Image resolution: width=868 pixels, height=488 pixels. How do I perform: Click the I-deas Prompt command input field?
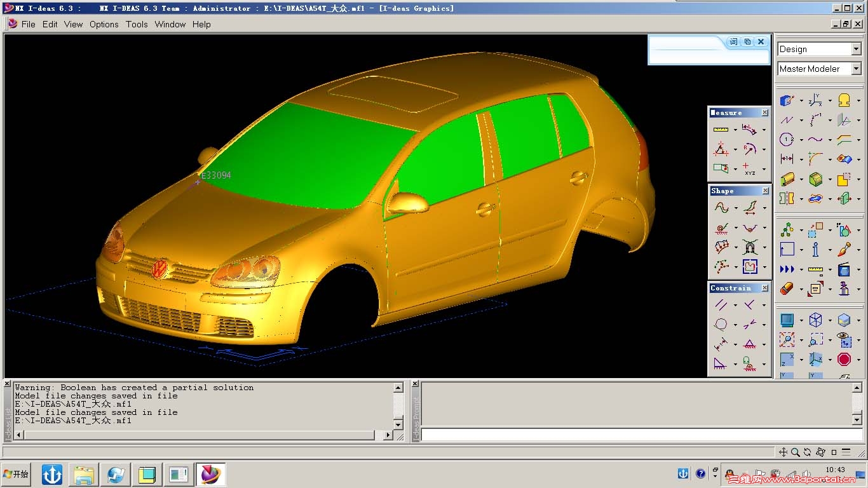point(642,435)
